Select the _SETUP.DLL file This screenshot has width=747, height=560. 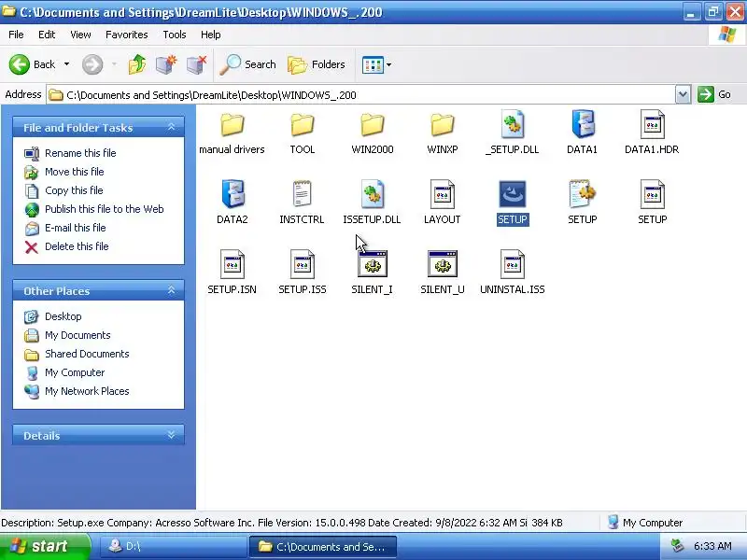click(512, 133)
